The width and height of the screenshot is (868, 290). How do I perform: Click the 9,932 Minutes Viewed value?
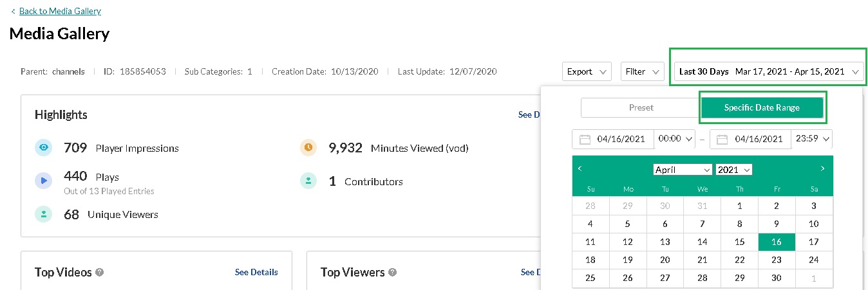click(x=346, y=148)
